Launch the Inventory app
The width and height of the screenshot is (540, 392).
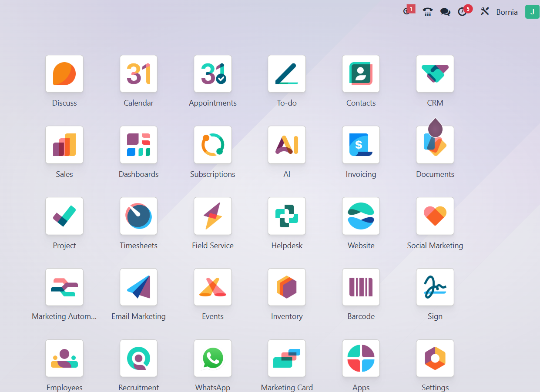pyautogui.click(x=287, y=288)
